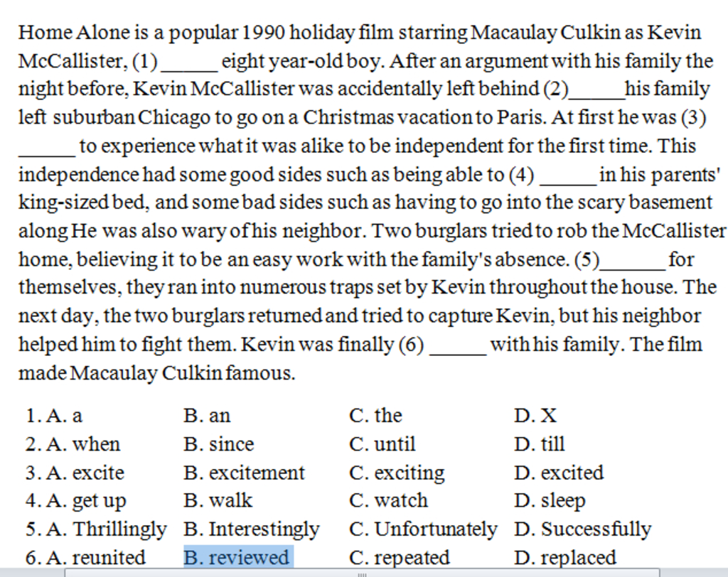
Task: Click answer option 'B. excitement'
Action: [245, 473]
